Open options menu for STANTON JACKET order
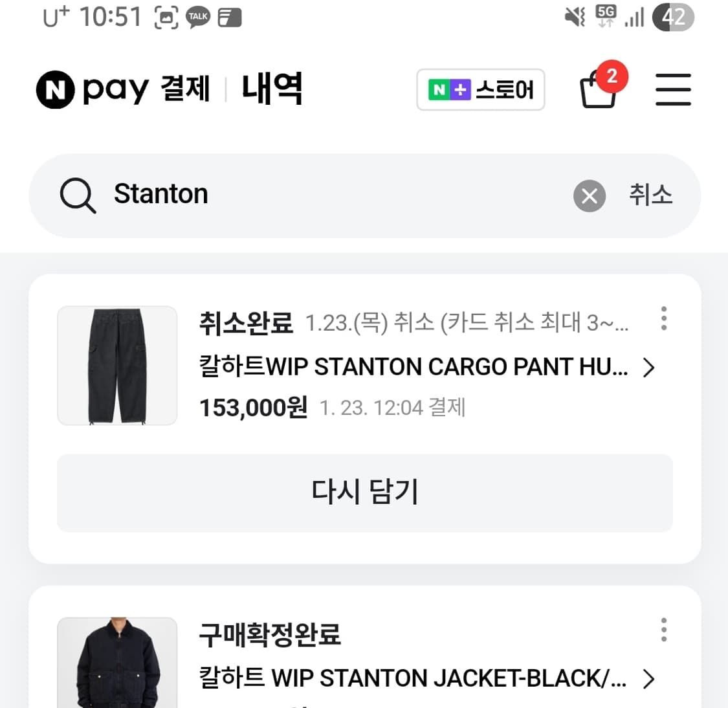Viewport: 728px width, 708px height. pyautogui.click(x=664, y=629)
